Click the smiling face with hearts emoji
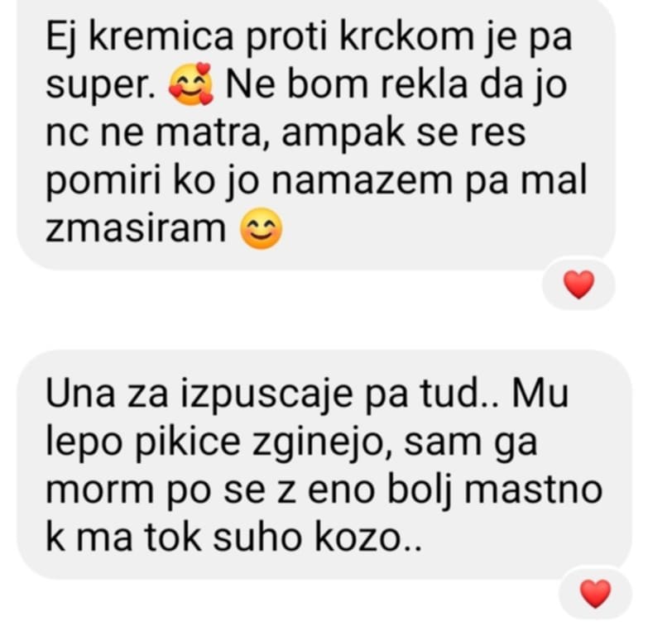 190,84
